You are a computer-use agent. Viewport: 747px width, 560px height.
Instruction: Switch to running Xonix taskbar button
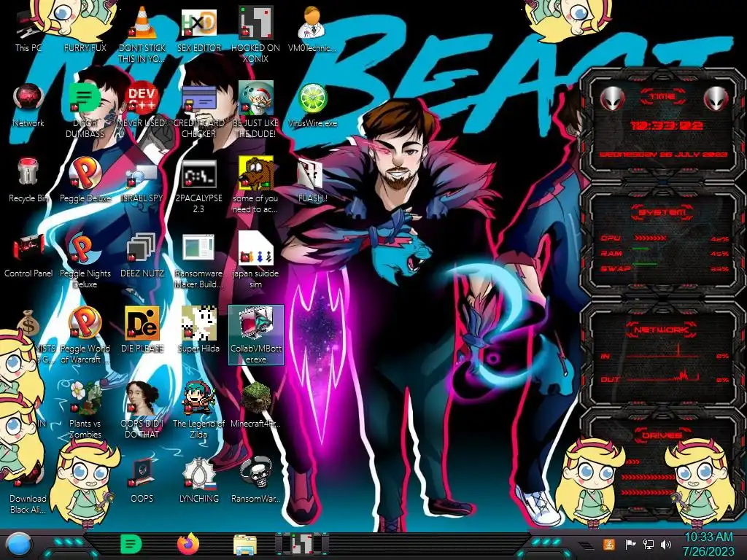(302, 544)
